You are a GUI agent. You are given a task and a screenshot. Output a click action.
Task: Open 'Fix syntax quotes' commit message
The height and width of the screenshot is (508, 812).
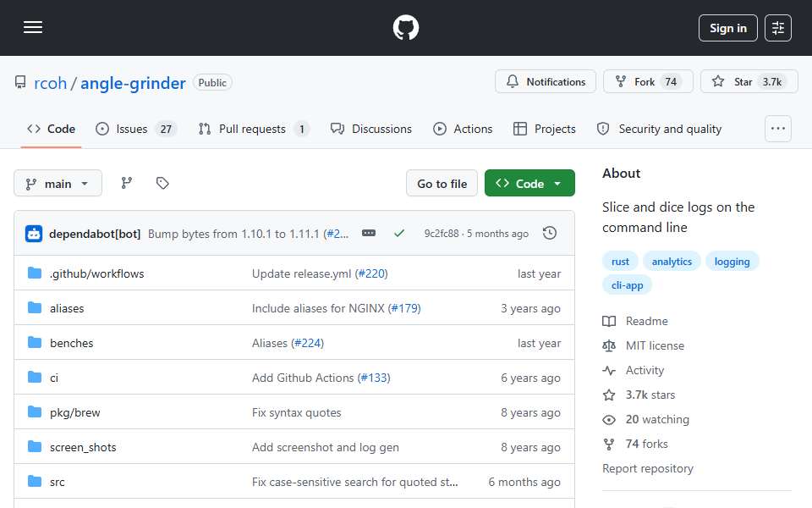(296, 412)
